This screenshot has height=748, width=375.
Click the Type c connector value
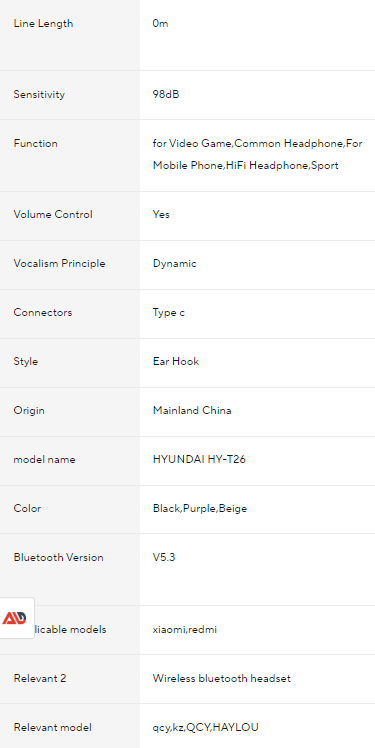click(x=169, y=313)
